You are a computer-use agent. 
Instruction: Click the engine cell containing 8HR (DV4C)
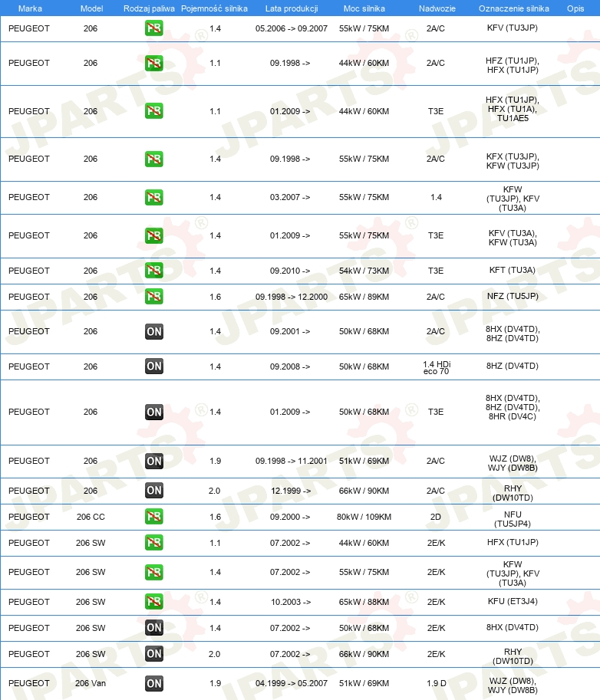click(x=513, y=407)
